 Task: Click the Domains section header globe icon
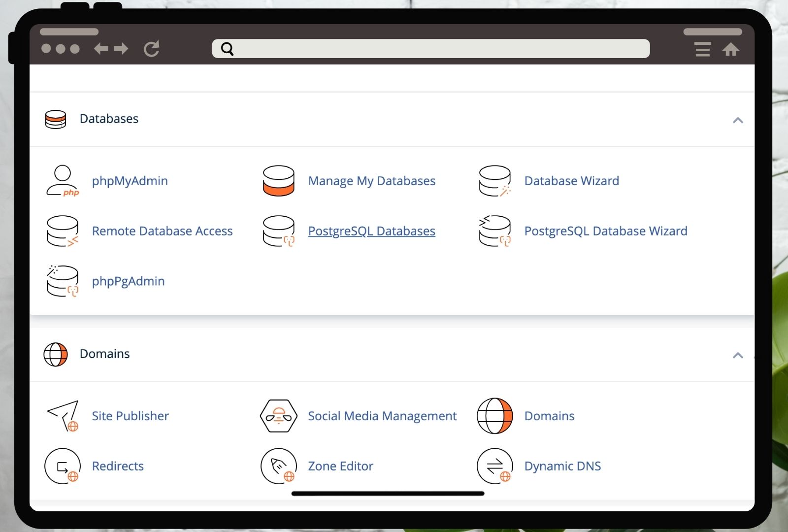[x=56, y=355]
